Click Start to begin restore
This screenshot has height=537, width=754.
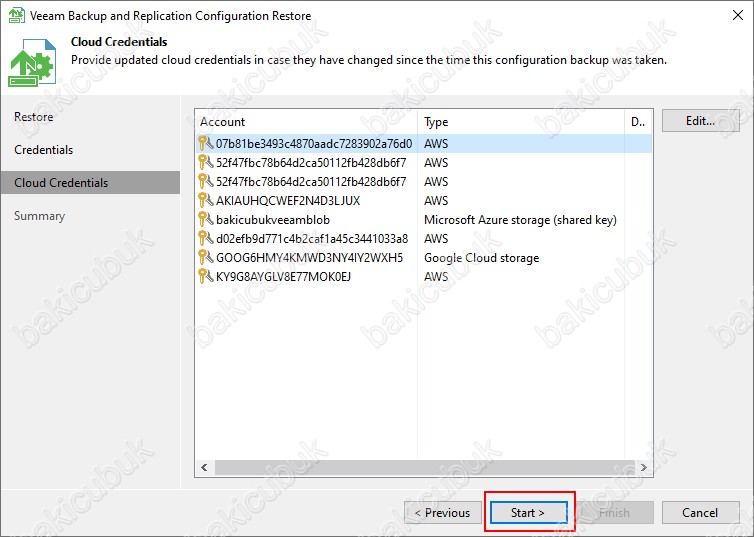[528, 512]
